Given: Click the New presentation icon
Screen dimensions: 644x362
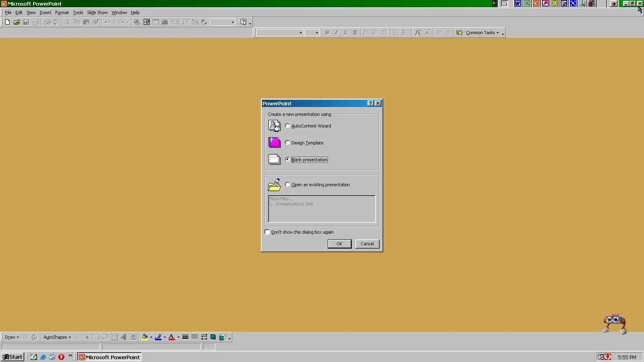Looking at the screenshot, I should (7, 22).
